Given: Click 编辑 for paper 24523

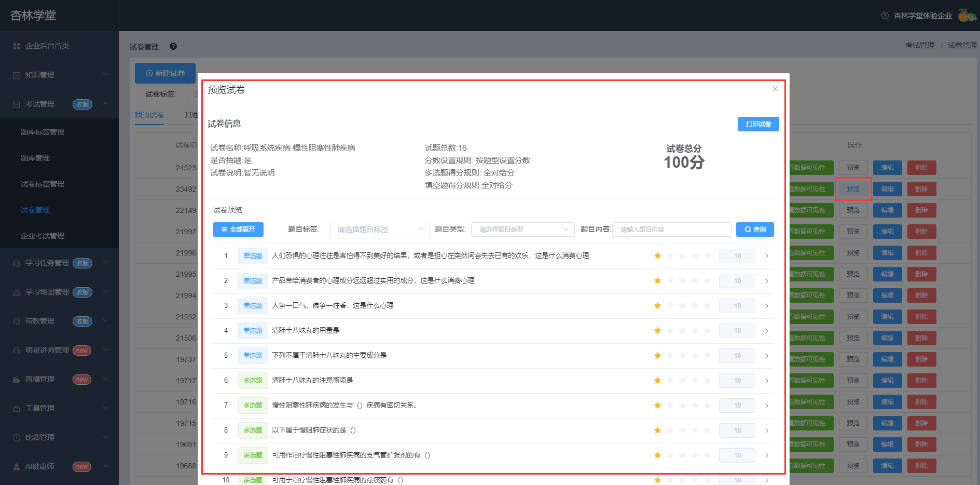Looking at the screenshot, I should [x=887, y=168].
